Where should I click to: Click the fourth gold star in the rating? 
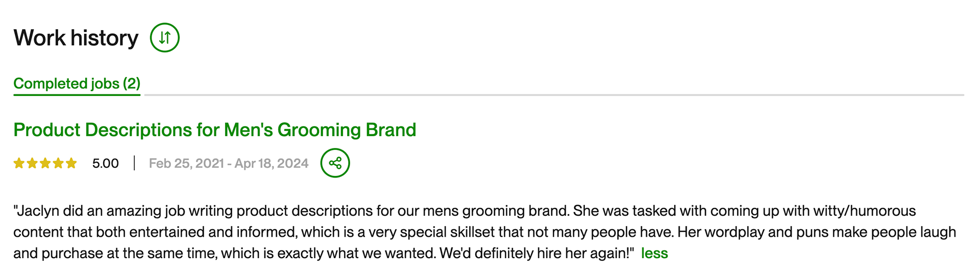[x=58, y=163]
